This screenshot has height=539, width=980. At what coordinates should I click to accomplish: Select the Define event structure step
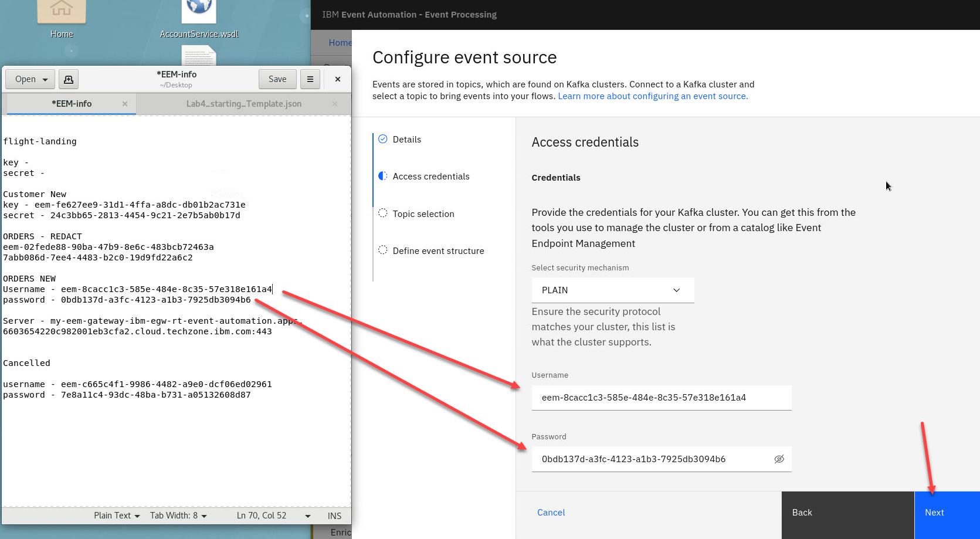click(438, 251)
